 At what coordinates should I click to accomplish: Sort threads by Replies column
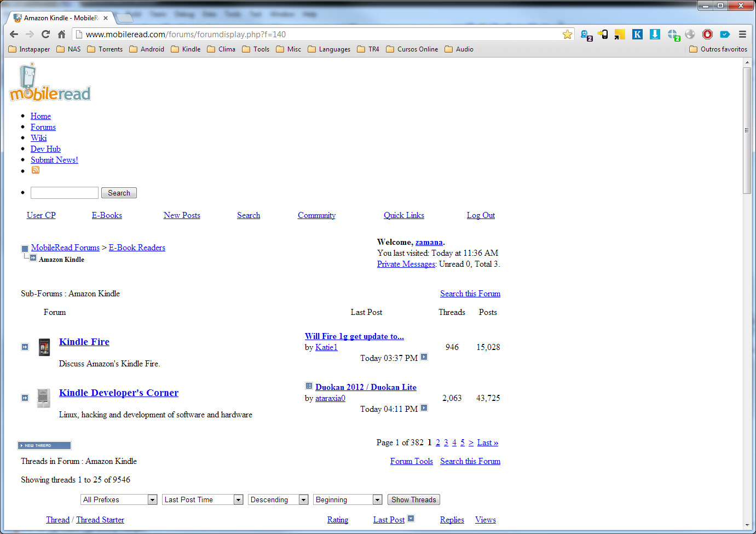[452, 520]
